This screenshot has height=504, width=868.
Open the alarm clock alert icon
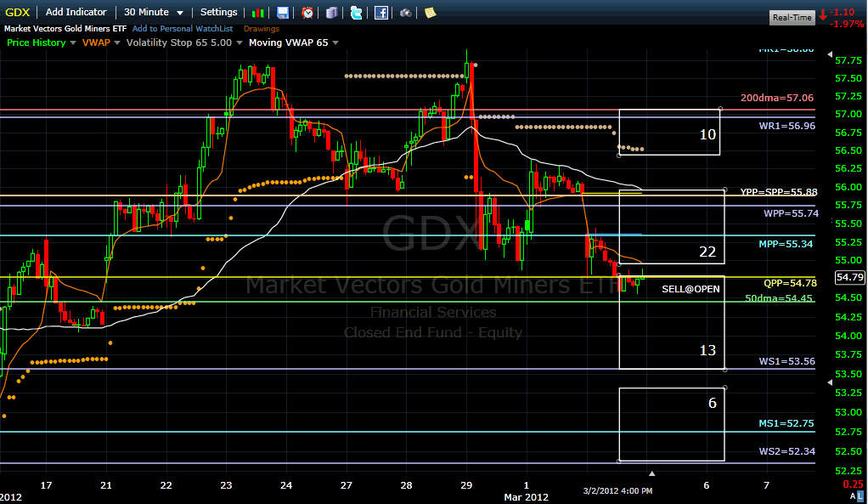(307, 13)
